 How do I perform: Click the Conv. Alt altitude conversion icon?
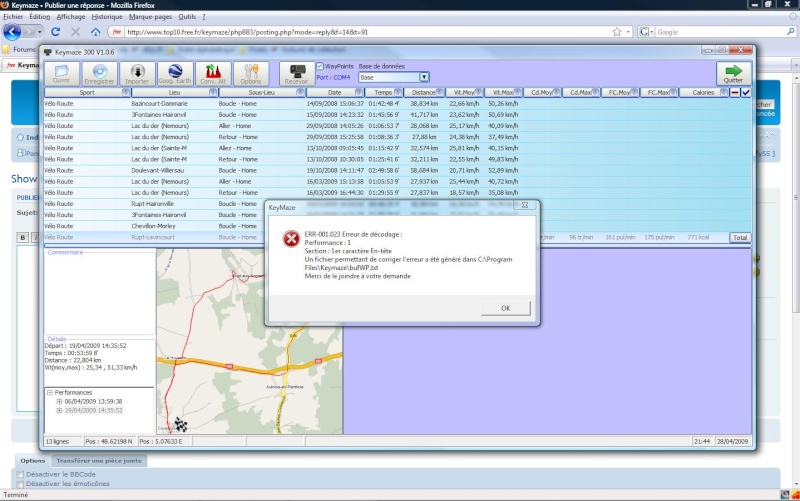pyautogui.click(x=213, y=73)
